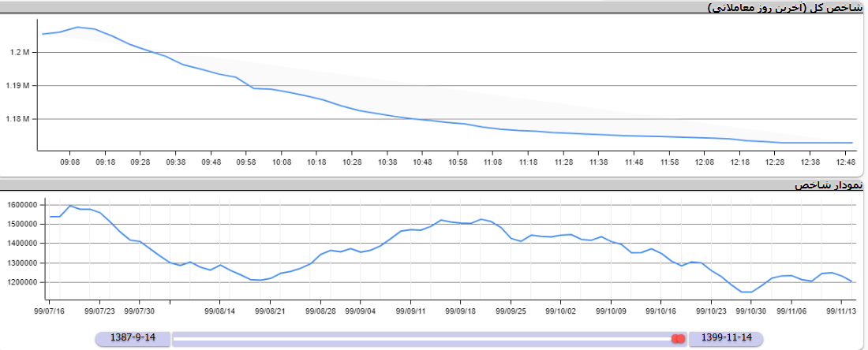Screen dimensions: 868x350
Task: Click the 99/11/13 date label on index chart
Action: [x=841, y=311]
